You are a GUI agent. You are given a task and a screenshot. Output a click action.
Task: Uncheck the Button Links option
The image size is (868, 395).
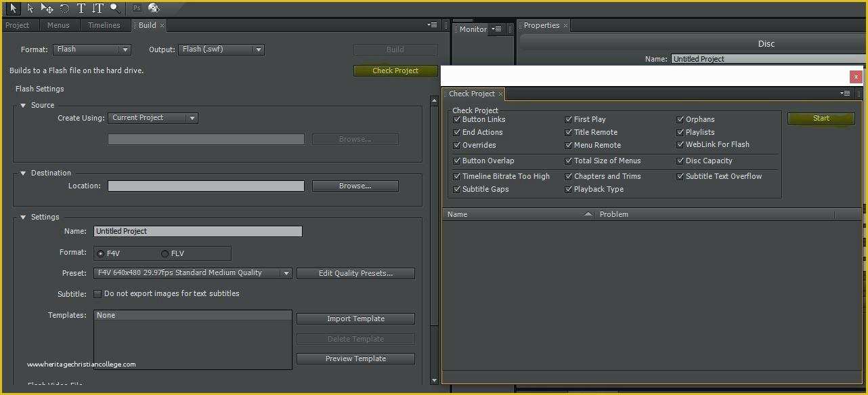[x=457, y=119]
